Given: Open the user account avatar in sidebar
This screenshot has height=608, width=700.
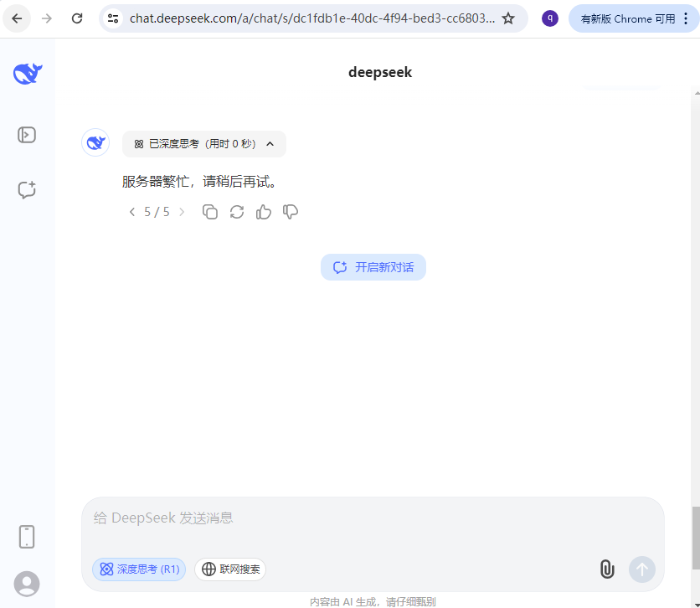Looking at the screenshot, I should pos(27,584).
